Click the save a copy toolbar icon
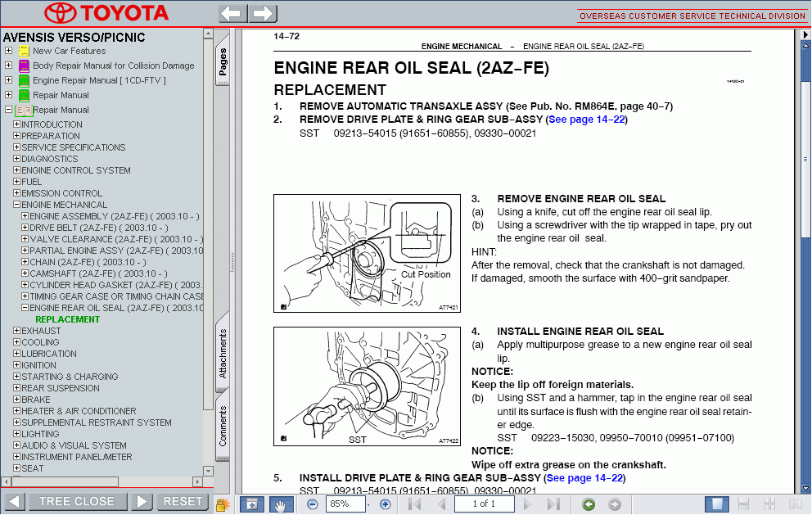This screenshot has width=812, height=515. tap(251, 504)
